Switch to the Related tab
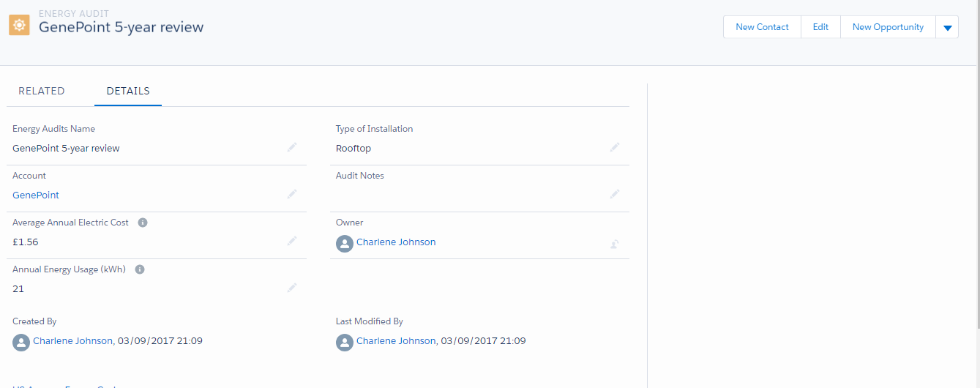980x388 pixels. (42, 91)
